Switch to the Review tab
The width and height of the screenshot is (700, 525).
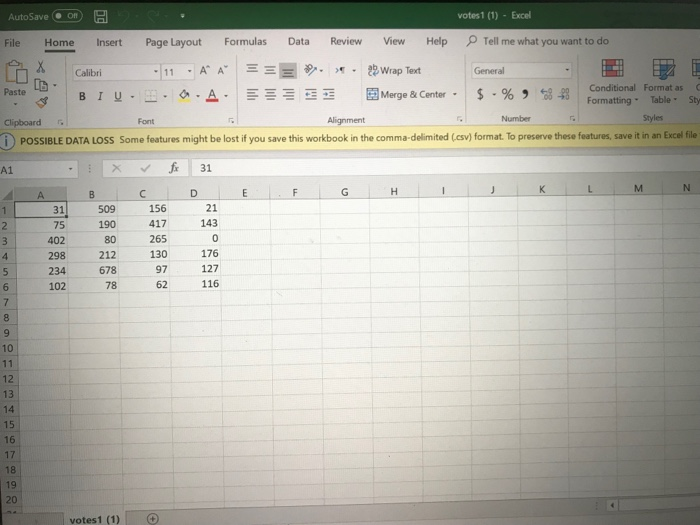point(346,41)
